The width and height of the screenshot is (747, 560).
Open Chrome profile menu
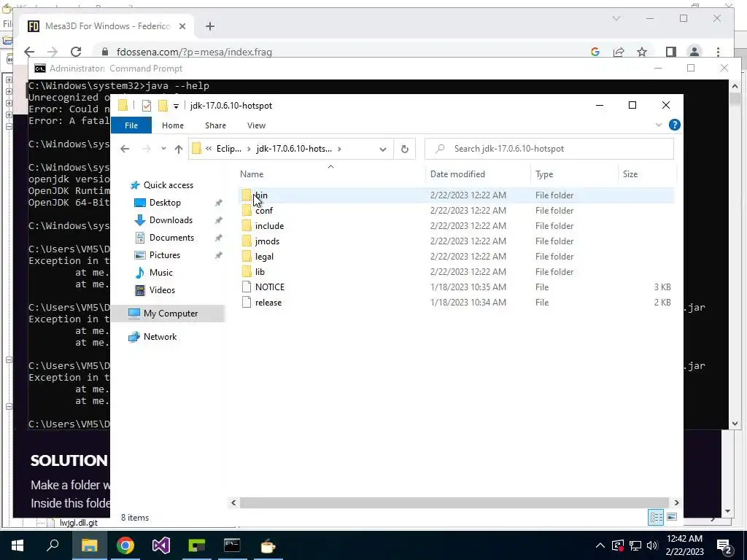coord(694,52)
